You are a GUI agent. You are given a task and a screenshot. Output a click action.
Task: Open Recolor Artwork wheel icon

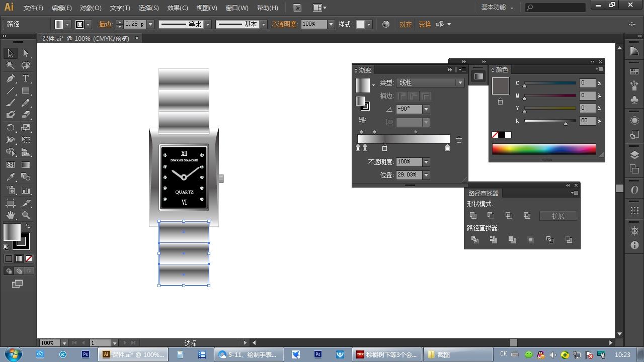tap(386, 24)
